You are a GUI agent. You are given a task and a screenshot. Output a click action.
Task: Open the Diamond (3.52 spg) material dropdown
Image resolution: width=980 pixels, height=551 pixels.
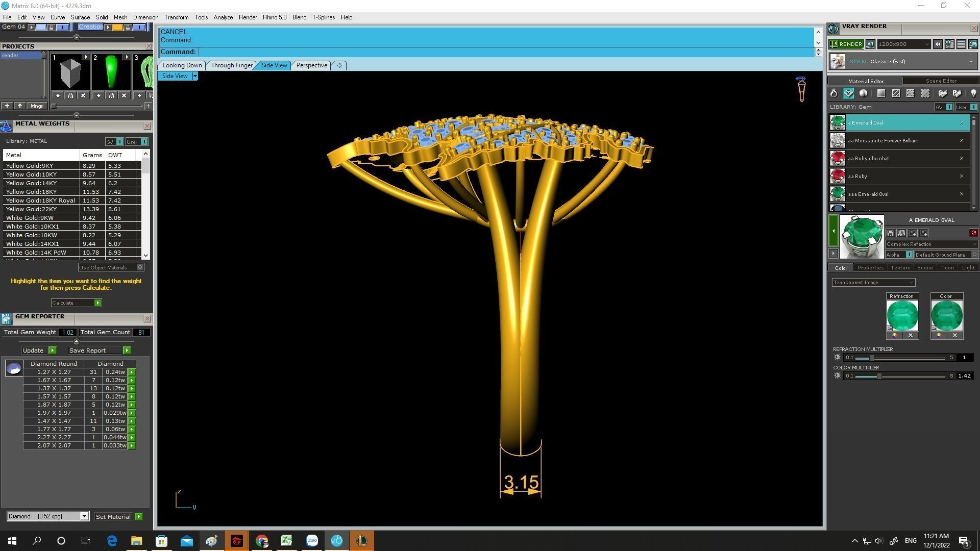(x=48, y=516)
